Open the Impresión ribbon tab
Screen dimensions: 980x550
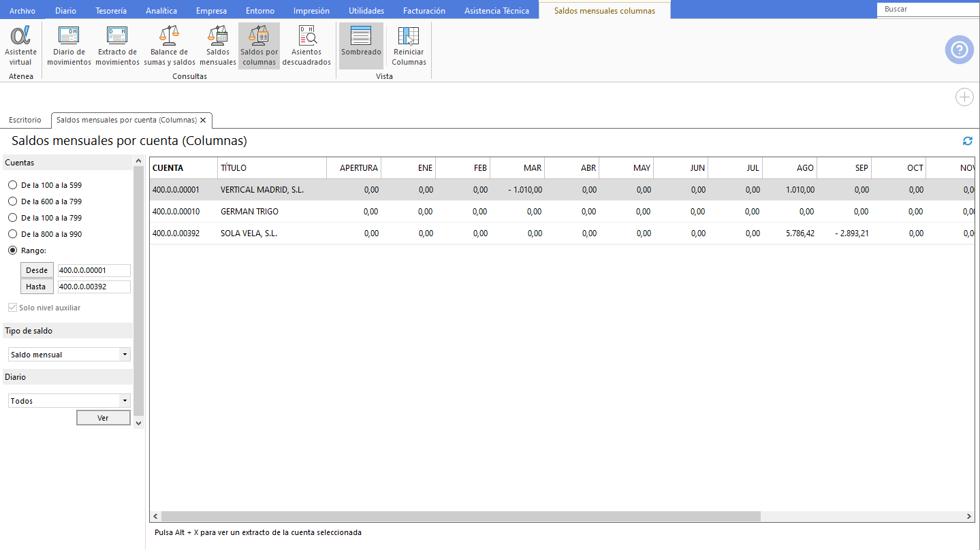[x=311, y=11]
